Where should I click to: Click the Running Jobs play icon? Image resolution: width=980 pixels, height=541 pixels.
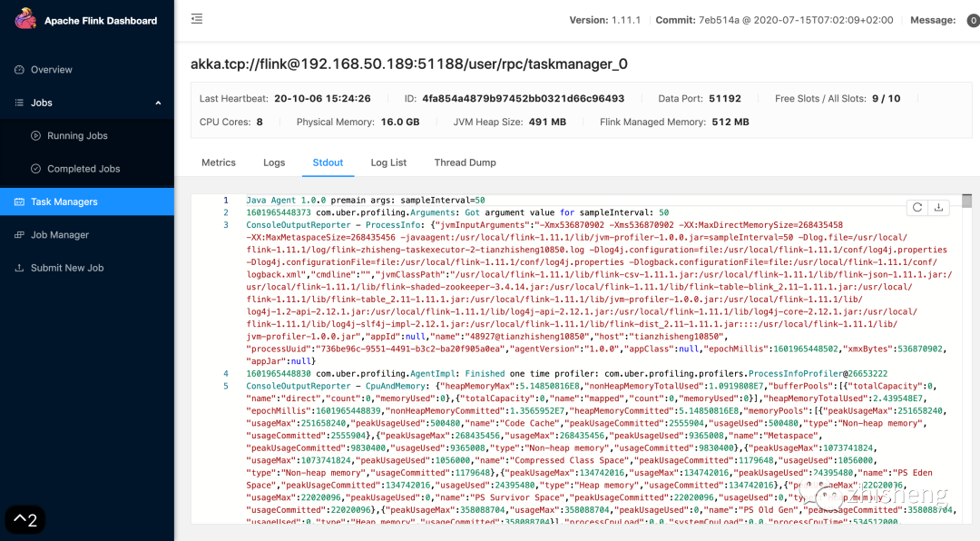click(x=35, y=136)
